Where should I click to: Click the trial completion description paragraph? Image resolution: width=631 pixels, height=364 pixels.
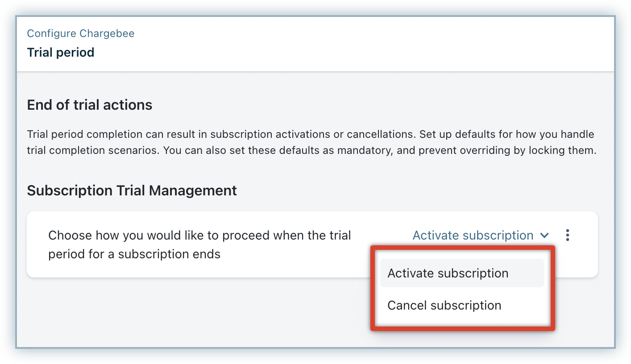point(312,142)
